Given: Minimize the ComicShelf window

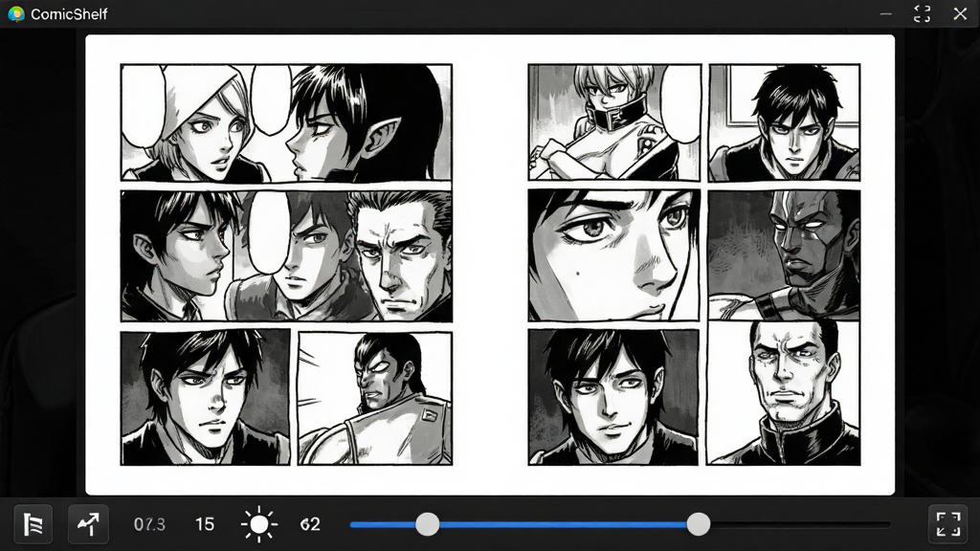Looking at the screenshot, I should click(885, 13).
